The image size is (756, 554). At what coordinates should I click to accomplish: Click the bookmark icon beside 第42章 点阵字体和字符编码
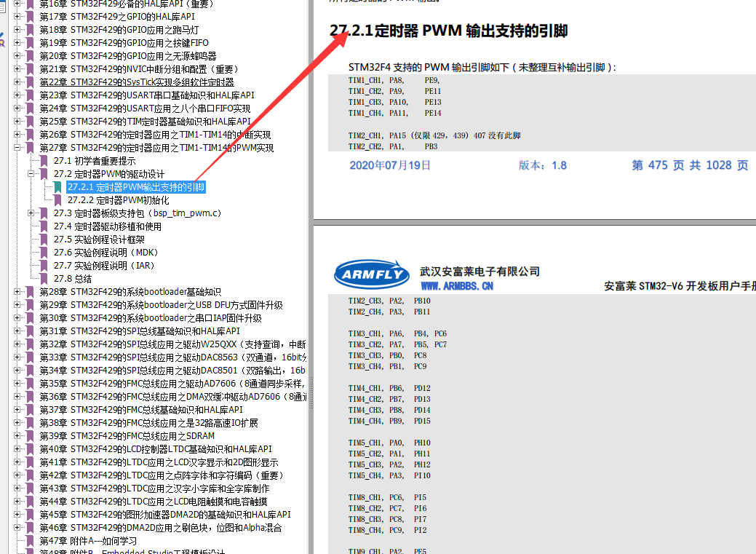(x=30, y=475)
